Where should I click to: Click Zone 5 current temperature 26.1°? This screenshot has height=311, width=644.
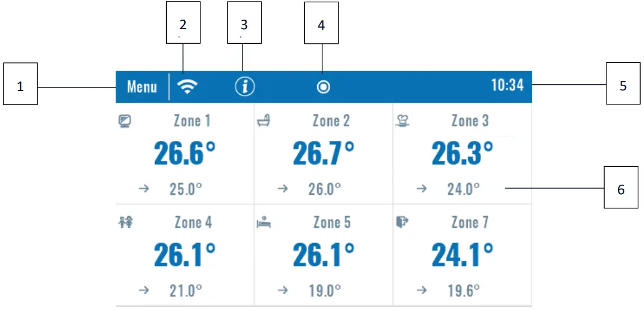(323, 255)
